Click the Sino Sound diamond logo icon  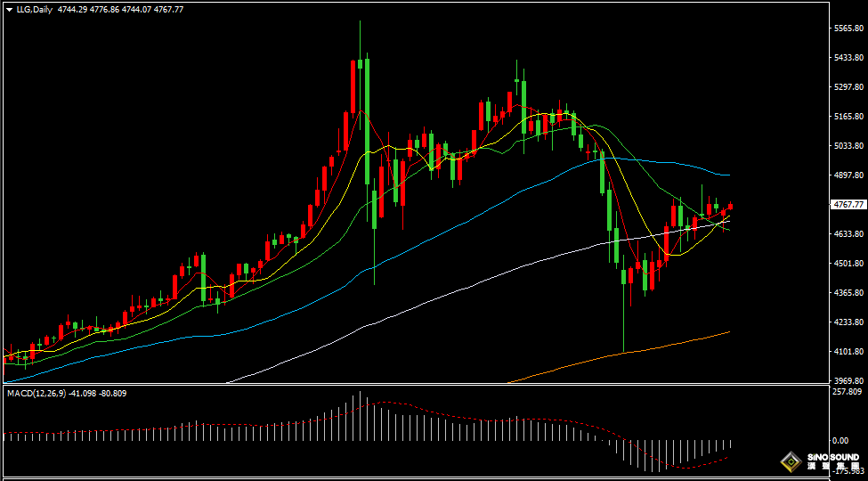pyautogui.click(x=790, y=461)
